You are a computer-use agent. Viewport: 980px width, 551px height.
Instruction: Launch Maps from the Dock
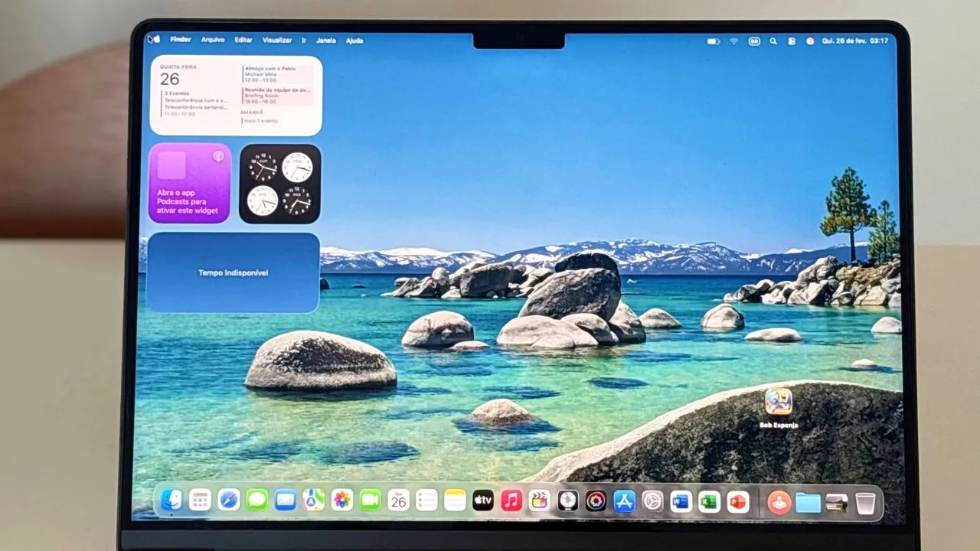(314, 500)
